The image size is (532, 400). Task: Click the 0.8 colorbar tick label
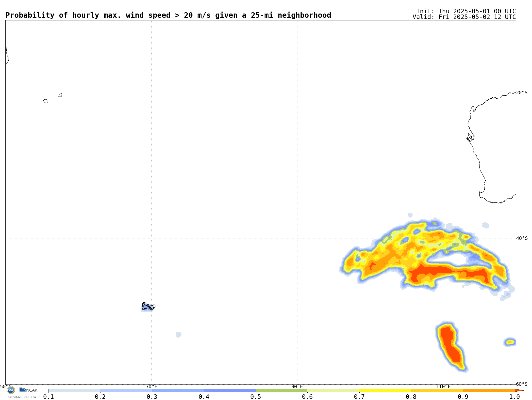pyautogui.click(x=411, y=397)
